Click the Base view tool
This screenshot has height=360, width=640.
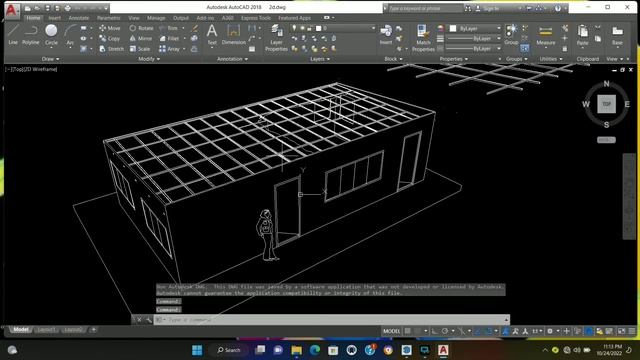point(617,35)
